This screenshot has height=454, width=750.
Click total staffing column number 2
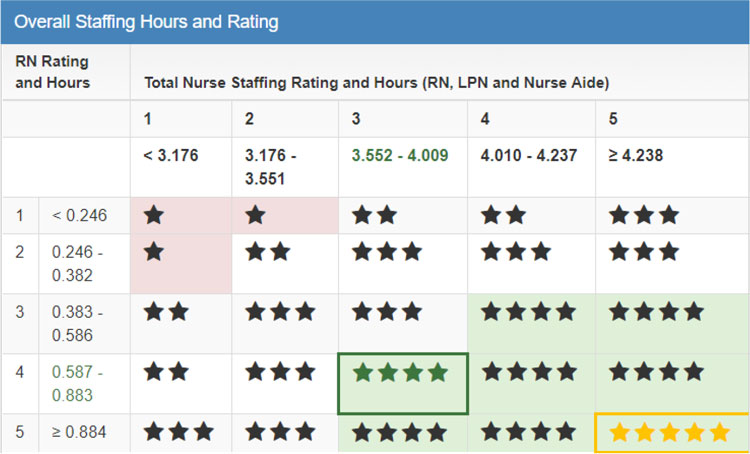(x=249, y=119)
